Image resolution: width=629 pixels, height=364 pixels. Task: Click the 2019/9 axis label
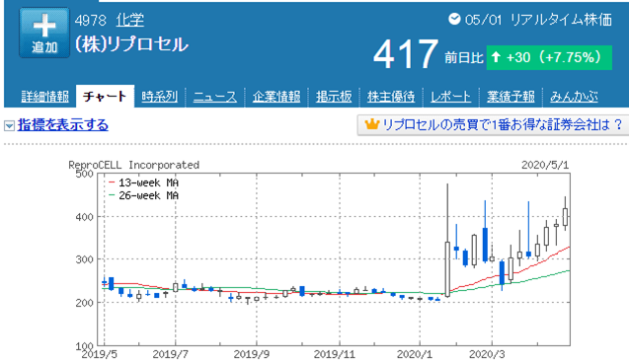tap(252, 354)
